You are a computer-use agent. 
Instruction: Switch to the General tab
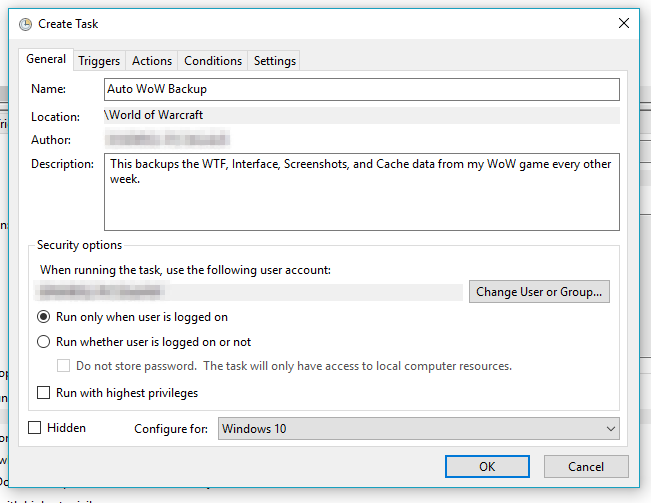pos(46,60)
